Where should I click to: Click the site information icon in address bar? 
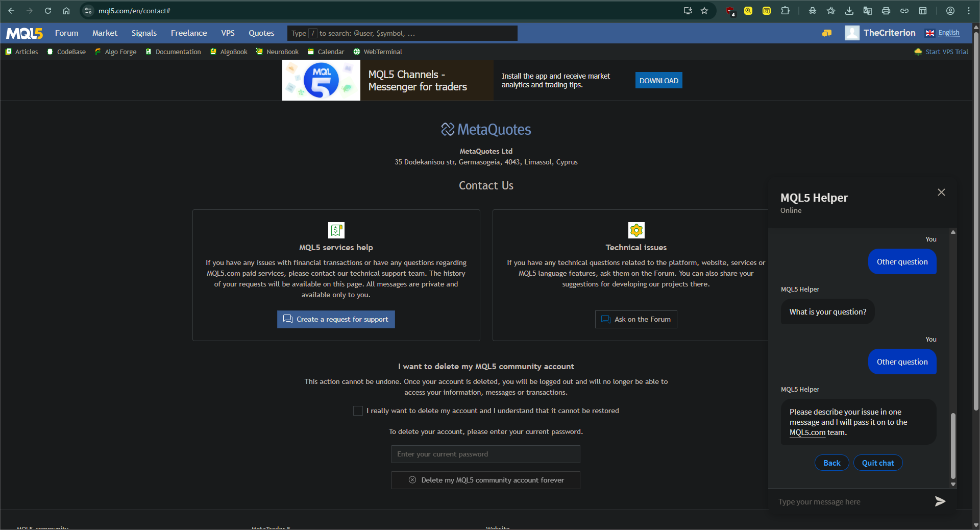click(x=88, y=11)
